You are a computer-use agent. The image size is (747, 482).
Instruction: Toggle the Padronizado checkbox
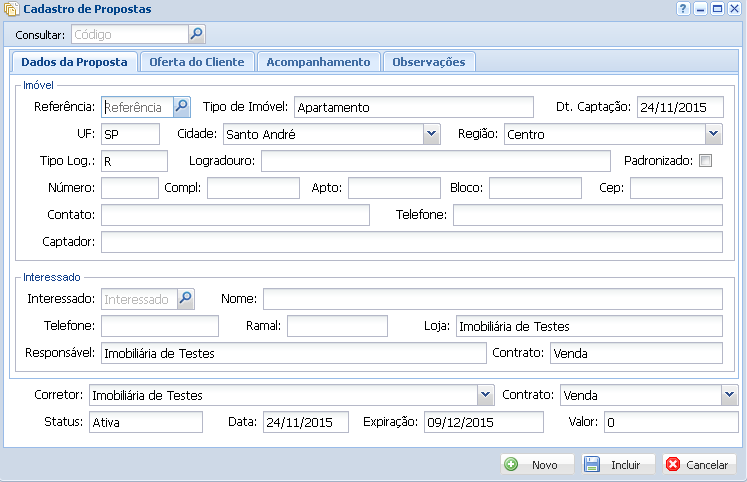click(x=705, y=161)
